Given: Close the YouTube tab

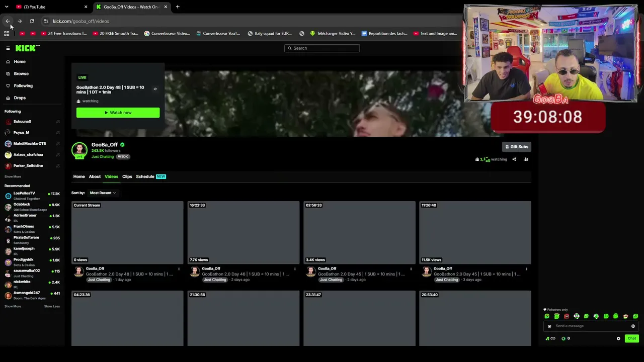Looking at the screenshot, I should click(x=86, y=7).
